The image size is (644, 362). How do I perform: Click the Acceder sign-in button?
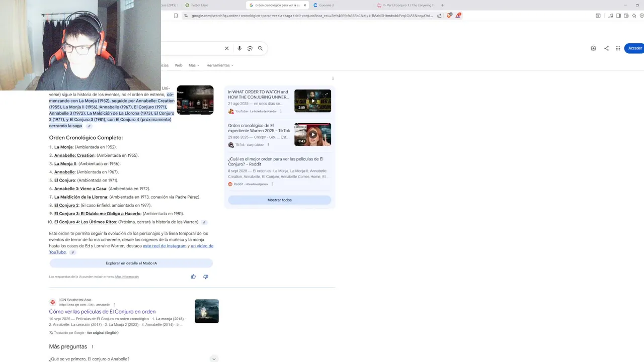[x=634, y=48]
